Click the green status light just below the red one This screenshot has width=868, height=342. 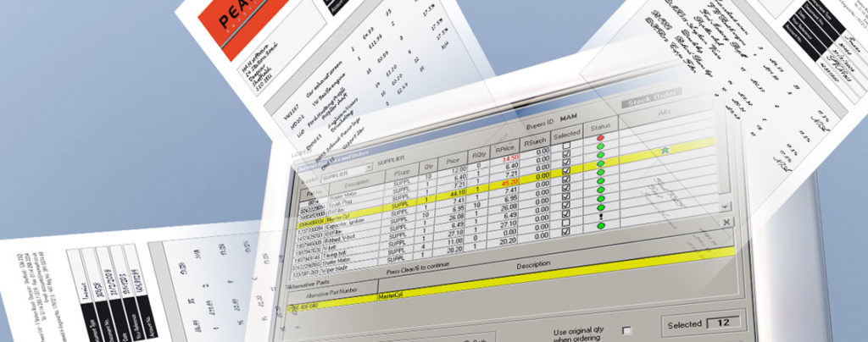pyautogui.click(x=601, y=146)
